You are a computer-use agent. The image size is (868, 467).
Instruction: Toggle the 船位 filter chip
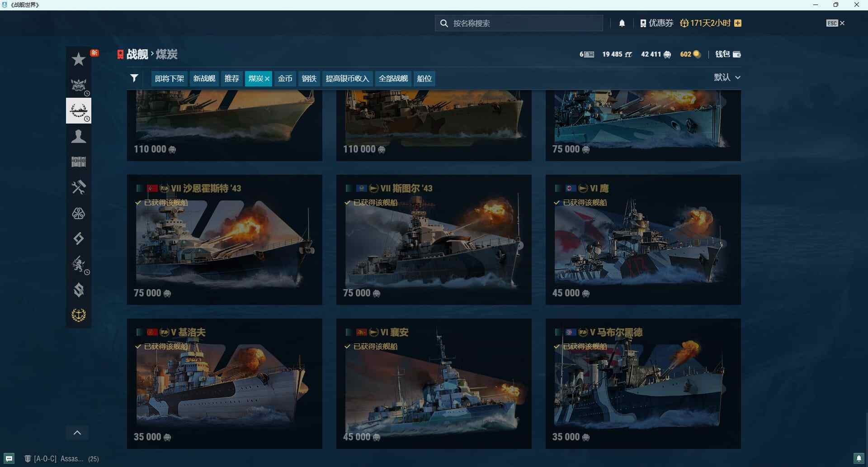click(x=425, y=78)
